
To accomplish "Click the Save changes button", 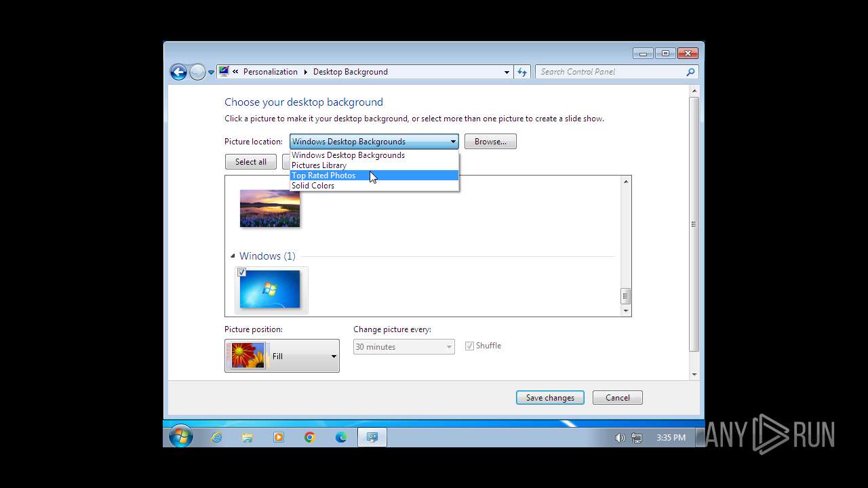I will tap(550, 398).
